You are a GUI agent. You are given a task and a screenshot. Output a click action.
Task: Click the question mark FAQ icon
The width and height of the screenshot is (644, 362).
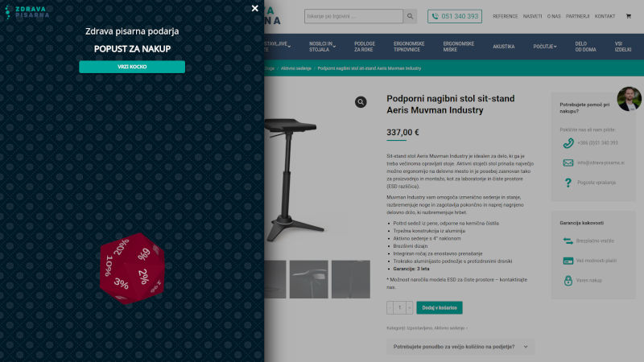point(568,183)
